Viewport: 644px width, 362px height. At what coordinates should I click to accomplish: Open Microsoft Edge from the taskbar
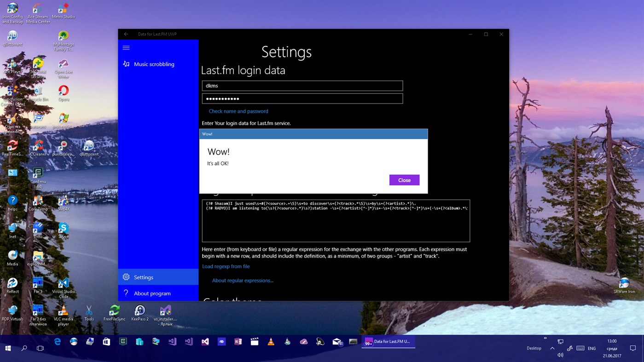tap(57, 342)
